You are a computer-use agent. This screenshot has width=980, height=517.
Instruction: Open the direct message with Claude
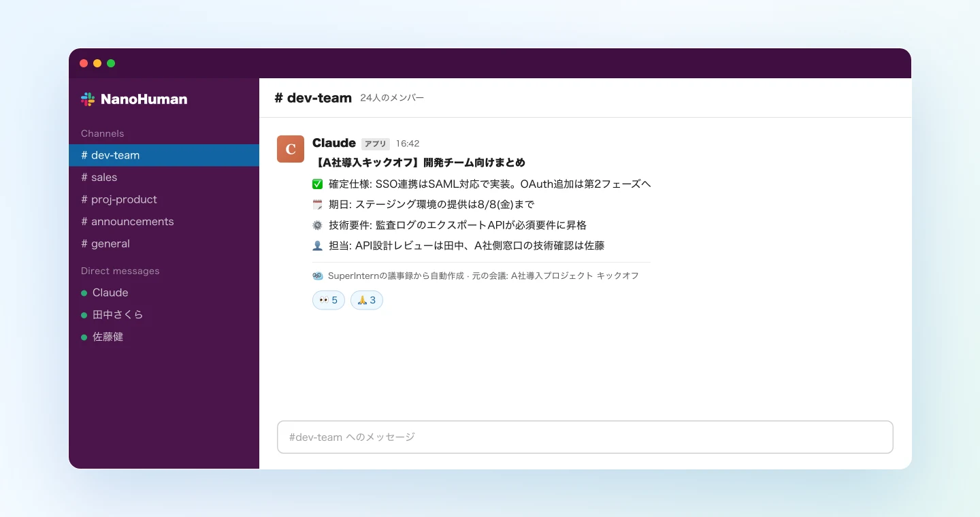point(164,293)
